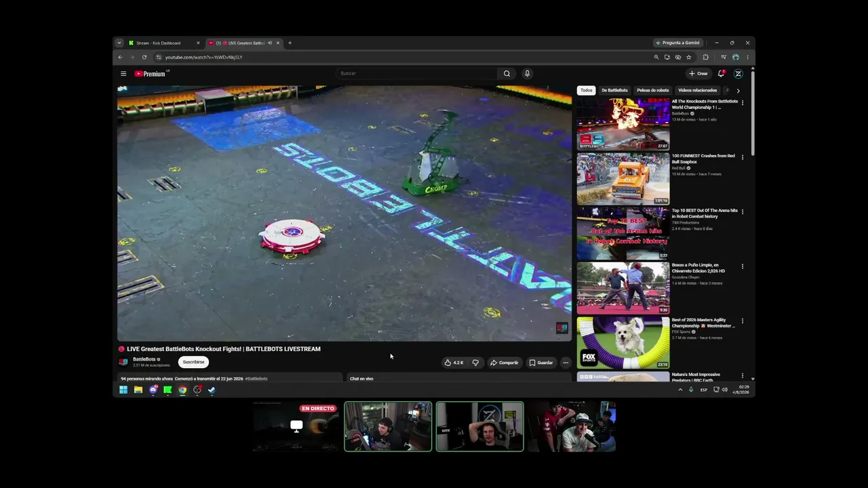Click the Suscribirse button

193,362
